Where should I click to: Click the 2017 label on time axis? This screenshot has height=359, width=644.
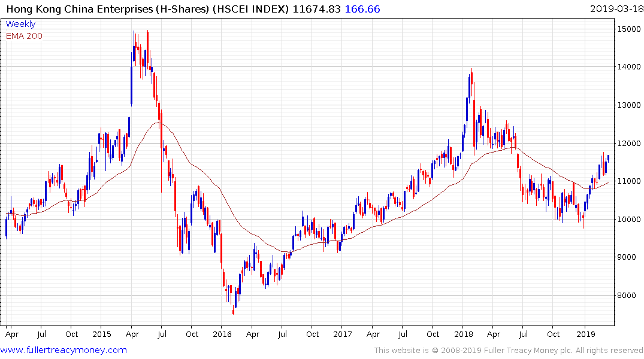[342, 334]
